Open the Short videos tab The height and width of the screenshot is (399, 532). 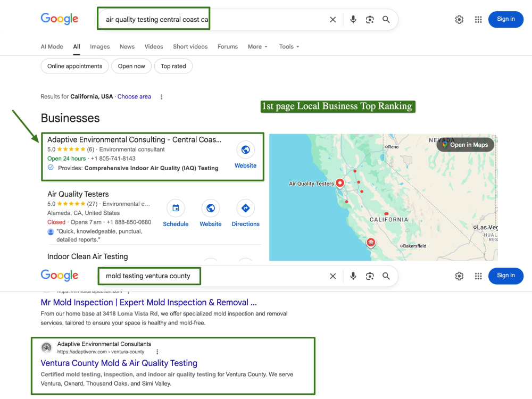click(190, 46)
